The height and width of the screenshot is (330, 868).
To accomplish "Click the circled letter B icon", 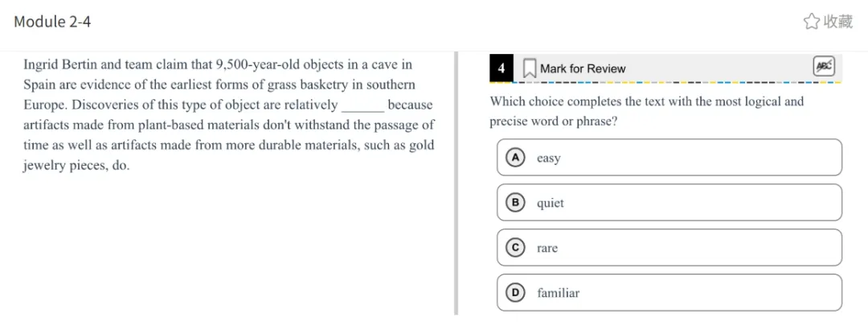I will [x=514, y=203].
